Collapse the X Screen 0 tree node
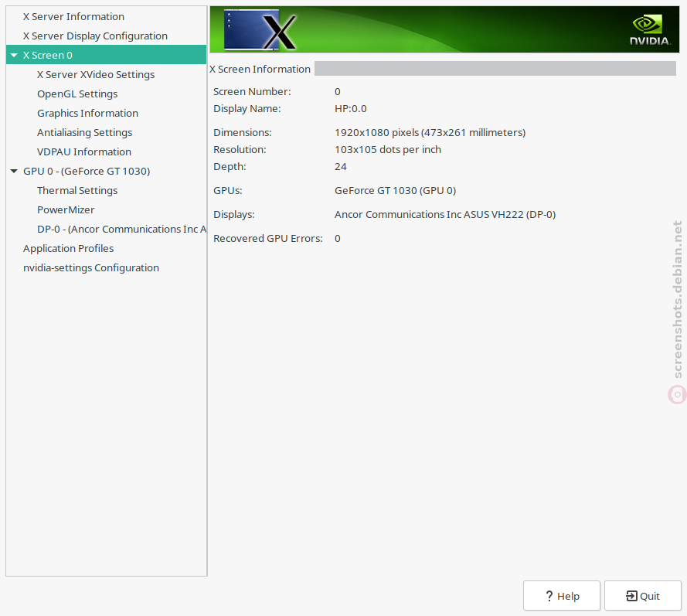This screenshot has width=687, height=616. click(14, 55)
